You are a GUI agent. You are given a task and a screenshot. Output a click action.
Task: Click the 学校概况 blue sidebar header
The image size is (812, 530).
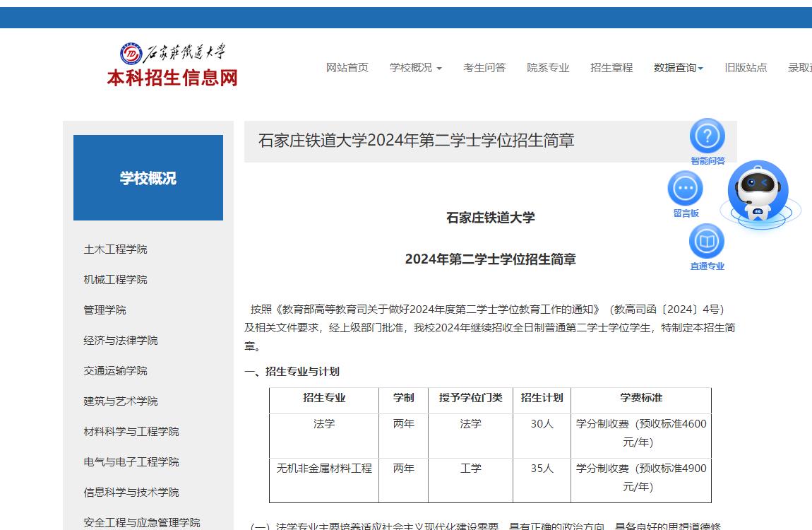(x=148, y=177)
